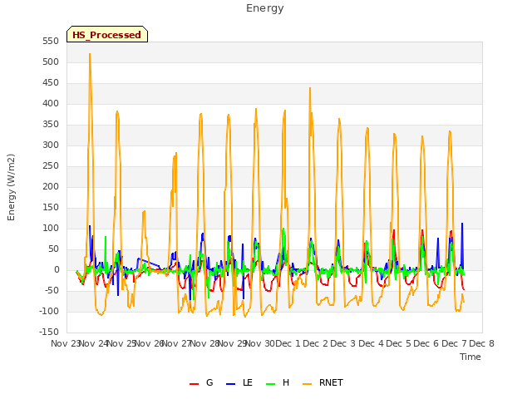Select the H legend label
The image size is (532, 399).
tap(286, 382)
